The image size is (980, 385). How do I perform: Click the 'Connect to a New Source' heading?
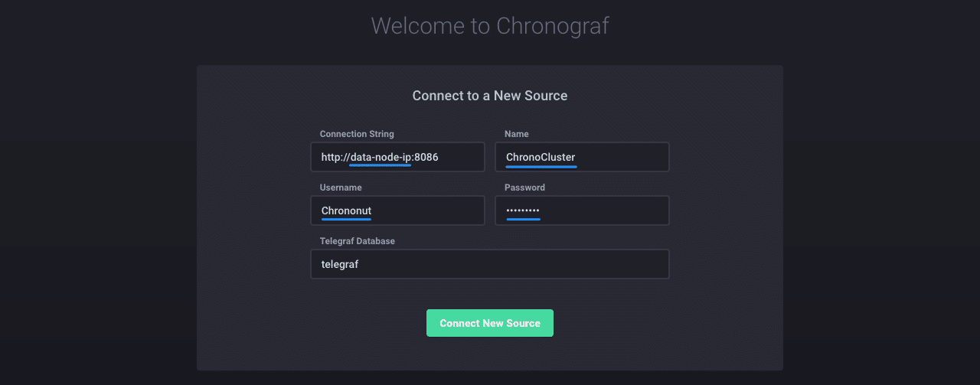(489, 96)
